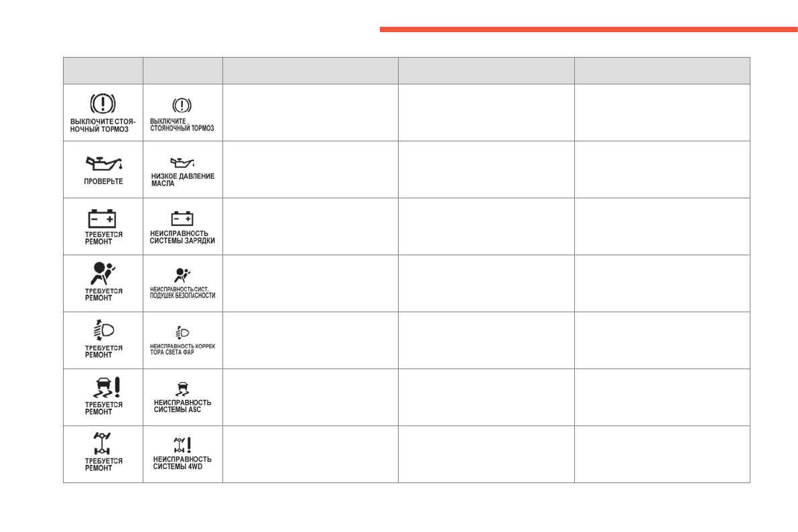Click the large oil can ПРОВЕРЬТЕ icon
Viewport: 798px width, 532px height.
[103, 163]
